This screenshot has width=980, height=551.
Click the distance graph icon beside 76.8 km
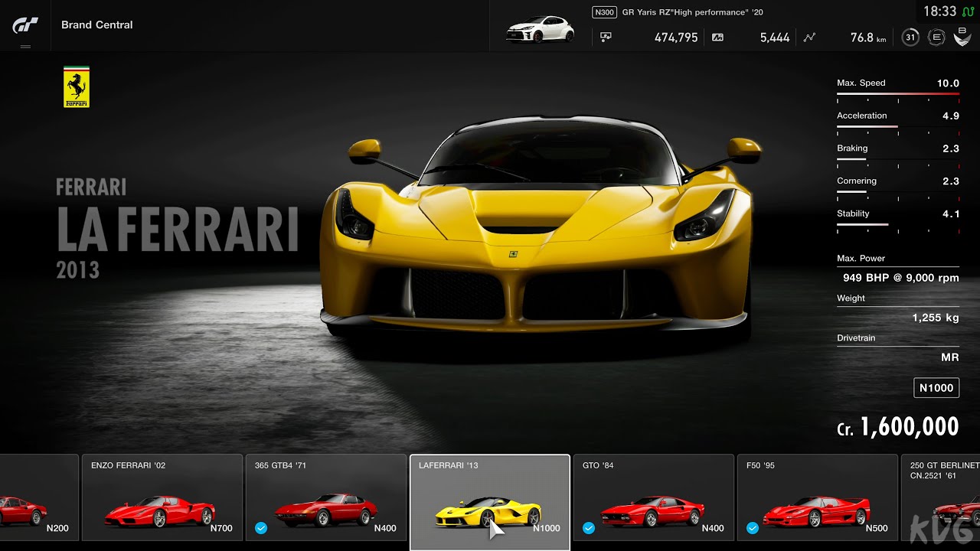pyautogui.click(x=809, y=37)
